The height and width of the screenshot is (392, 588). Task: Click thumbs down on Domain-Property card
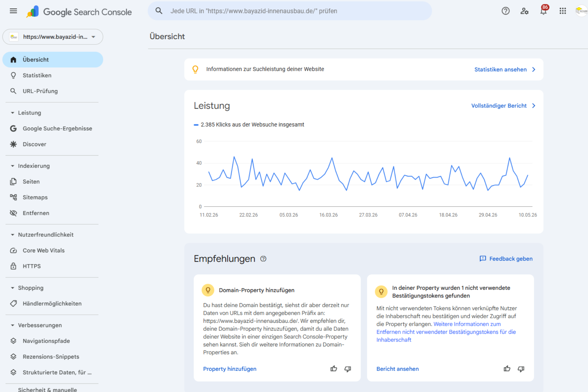point(348,369)
